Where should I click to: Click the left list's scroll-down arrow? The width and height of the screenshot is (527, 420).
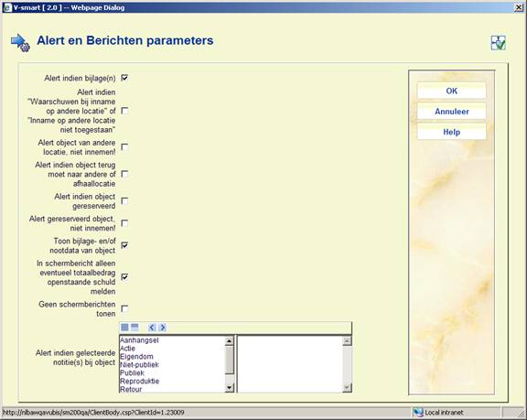(x=230, y=388)
